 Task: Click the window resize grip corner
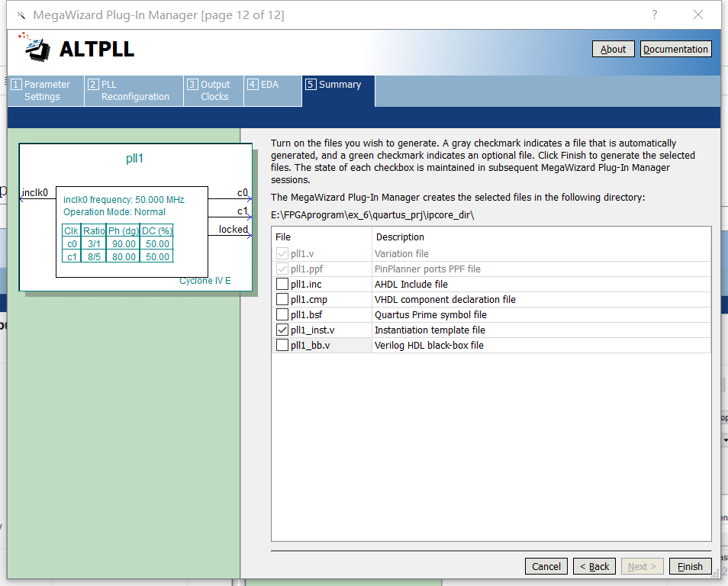click(716, 574)
